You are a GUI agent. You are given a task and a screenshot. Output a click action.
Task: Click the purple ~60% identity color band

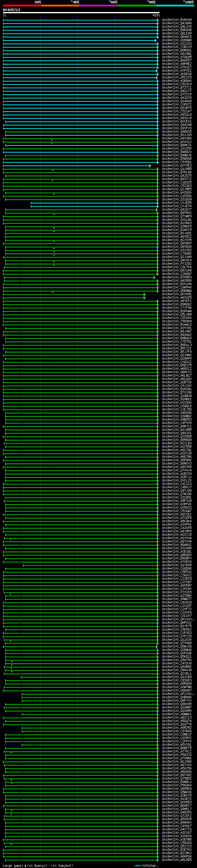(99, 6)
